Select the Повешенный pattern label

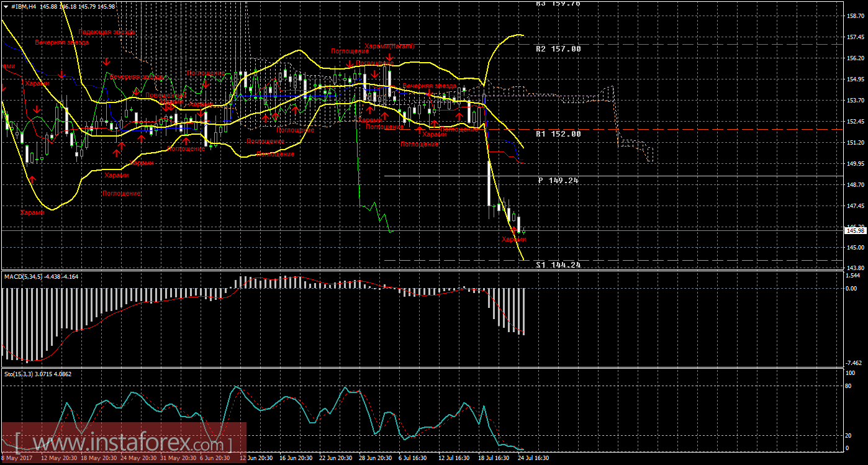(165, 96)
